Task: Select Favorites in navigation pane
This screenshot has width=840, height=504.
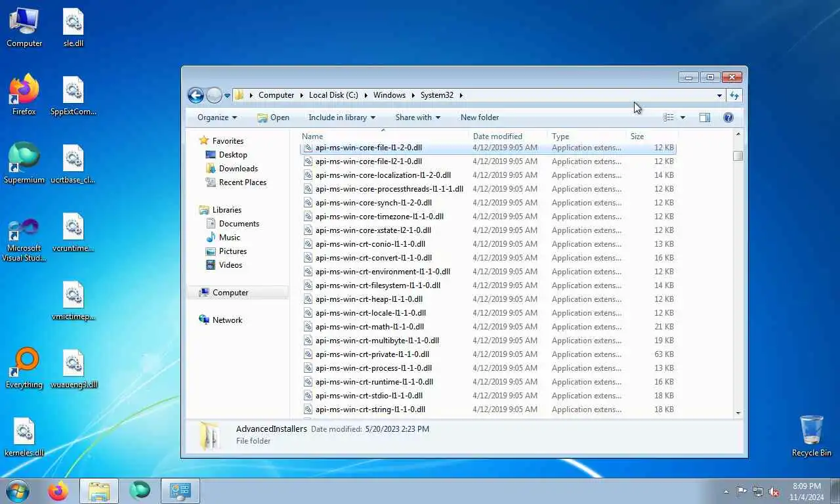Action: point(228,141)
